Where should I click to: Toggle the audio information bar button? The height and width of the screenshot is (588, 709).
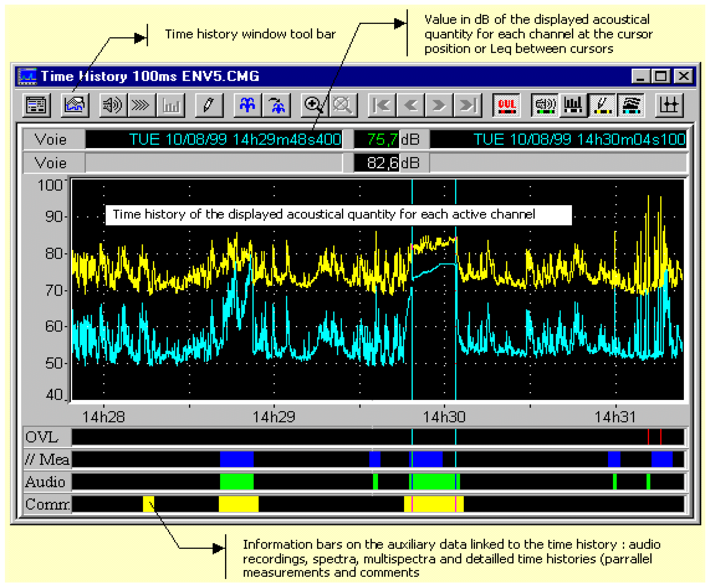544,105
